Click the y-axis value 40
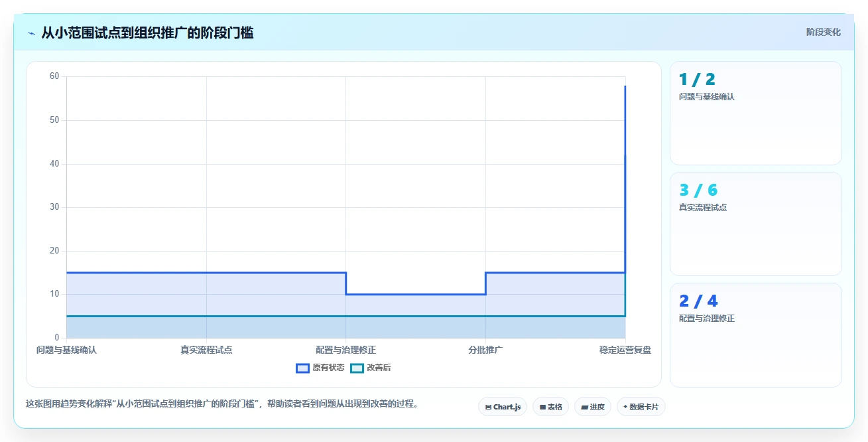This screenshot has height=442, width=868. coord(54,164)
